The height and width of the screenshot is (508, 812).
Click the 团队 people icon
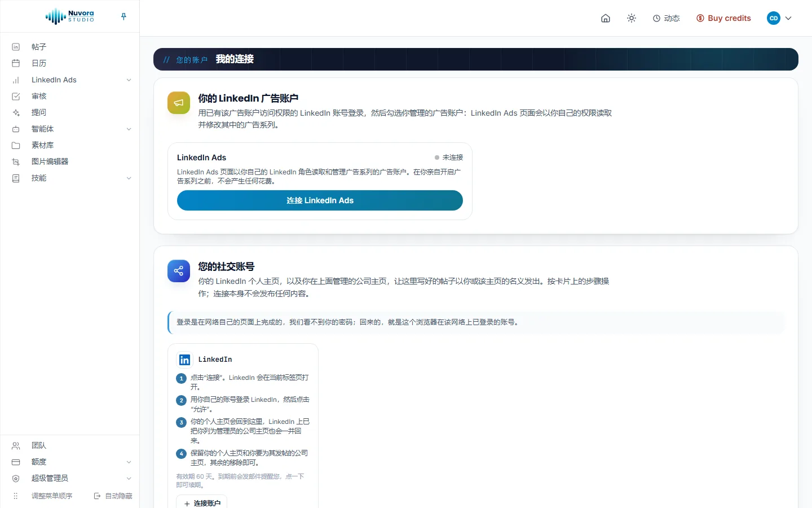[16, 445]
